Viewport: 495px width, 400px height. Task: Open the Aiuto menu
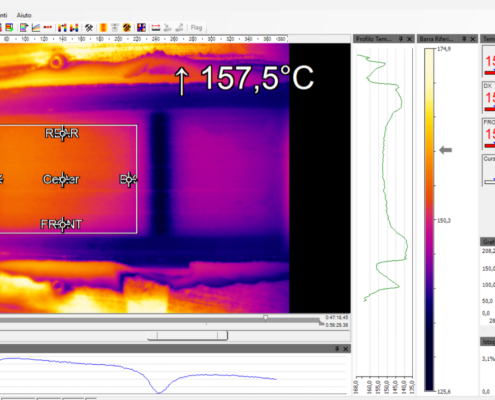point(24,15)
